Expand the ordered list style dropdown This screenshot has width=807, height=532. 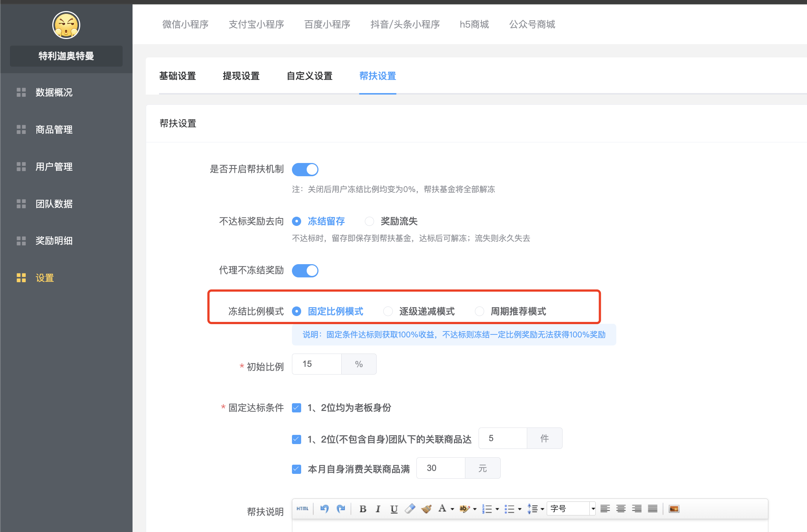497,509
